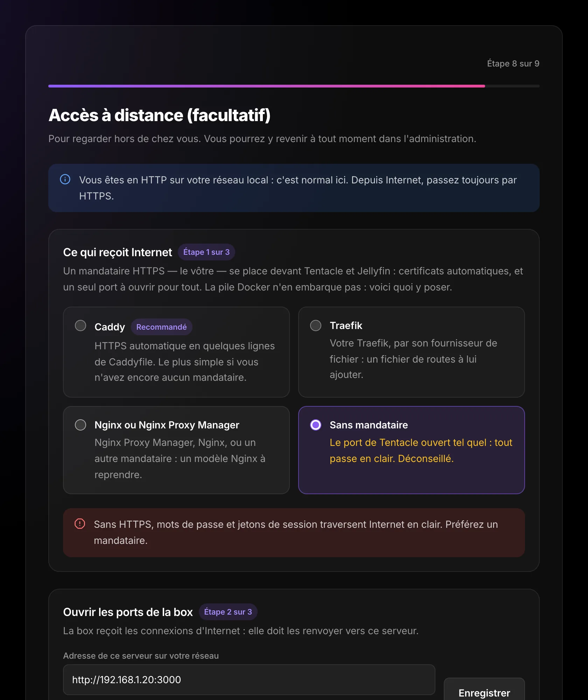Click the Caddy card description text

pos(185,362)
